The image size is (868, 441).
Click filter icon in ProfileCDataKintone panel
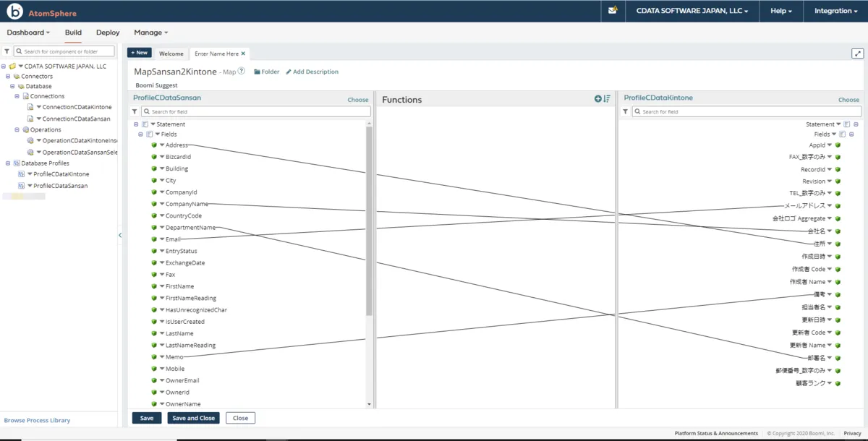[x=626, y=112]
